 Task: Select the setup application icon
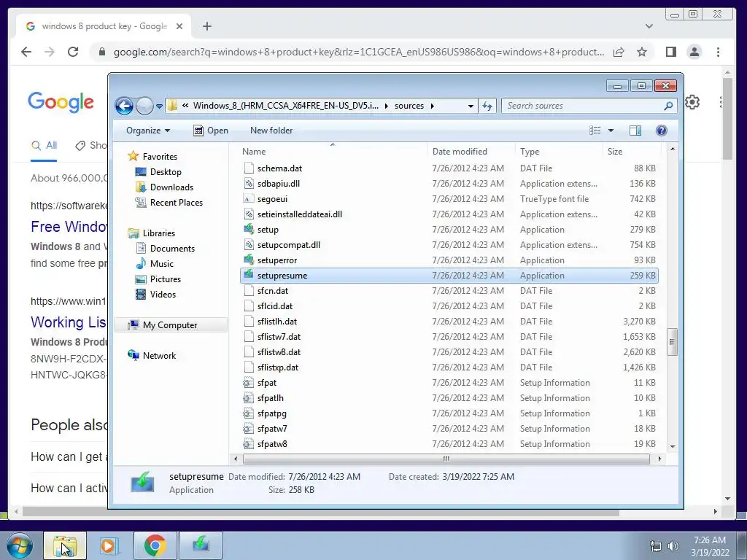point(249,230)
